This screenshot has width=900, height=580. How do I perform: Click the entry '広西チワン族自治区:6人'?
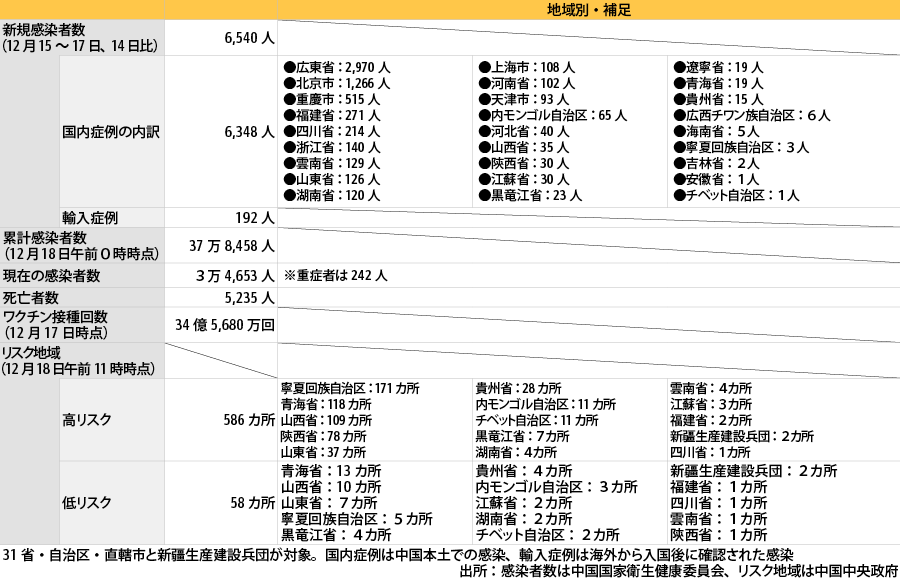pyautogui.click(x=752, y=115)
